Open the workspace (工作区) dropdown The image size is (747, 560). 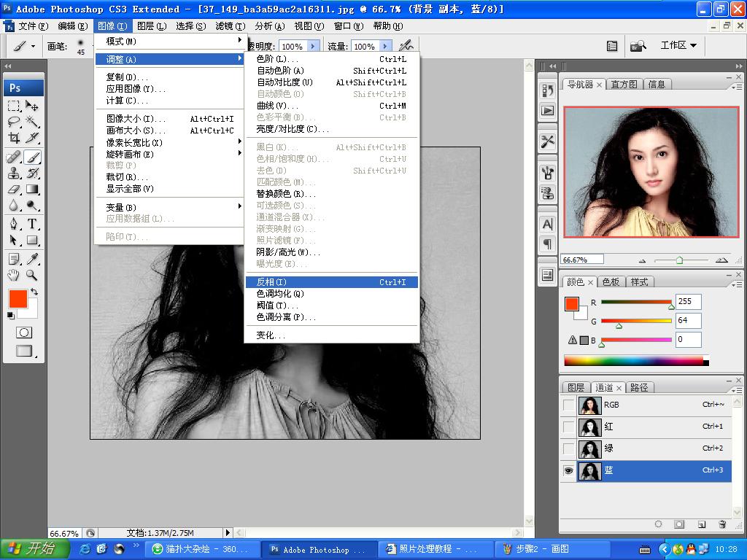click(678, 45)
